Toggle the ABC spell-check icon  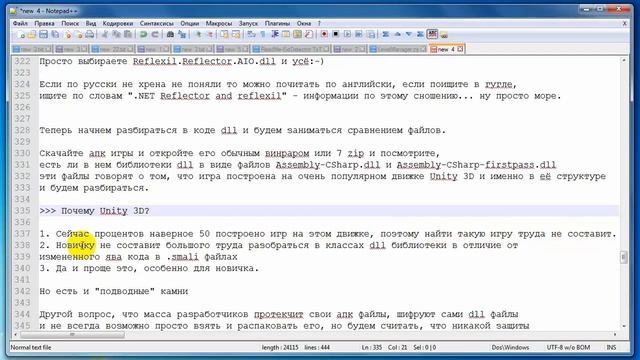[x=432, y=34]
